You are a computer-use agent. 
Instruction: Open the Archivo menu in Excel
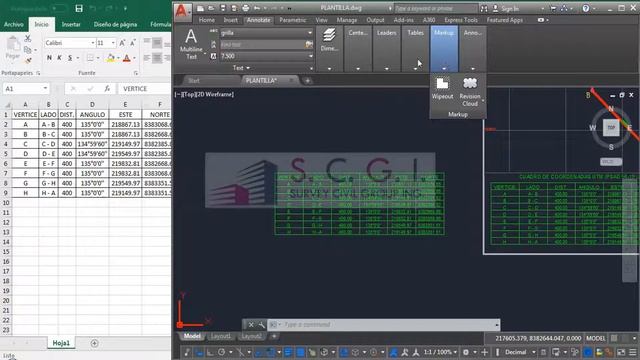(13, 24)
